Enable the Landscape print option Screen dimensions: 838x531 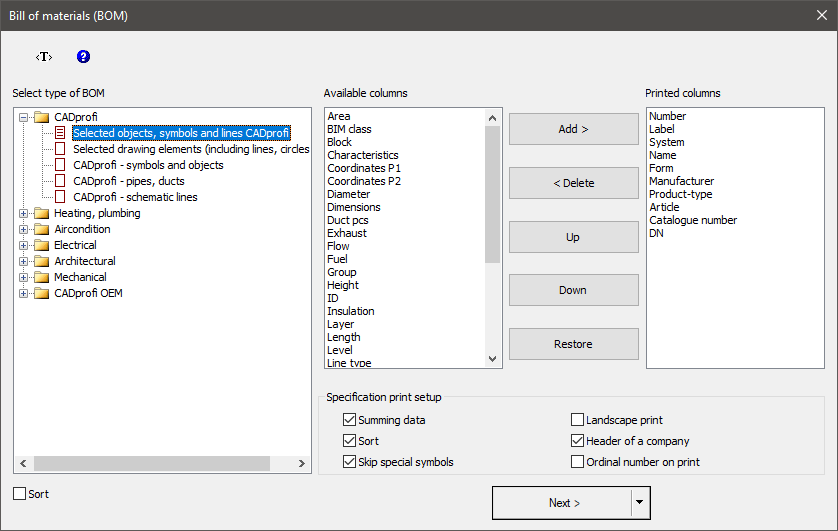tap(577, 420)
